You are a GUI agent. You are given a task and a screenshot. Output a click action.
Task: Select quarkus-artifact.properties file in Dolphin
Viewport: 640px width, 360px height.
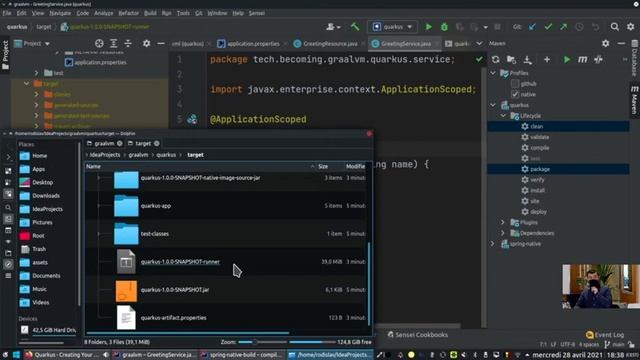pos(173,318)
